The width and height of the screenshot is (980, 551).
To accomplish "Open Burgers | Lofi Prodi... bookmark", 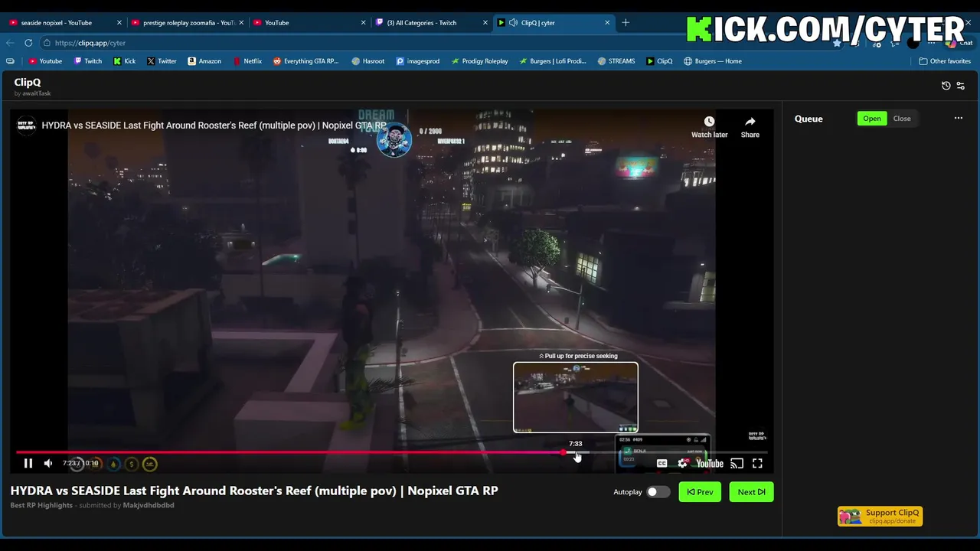I will 552,61.
